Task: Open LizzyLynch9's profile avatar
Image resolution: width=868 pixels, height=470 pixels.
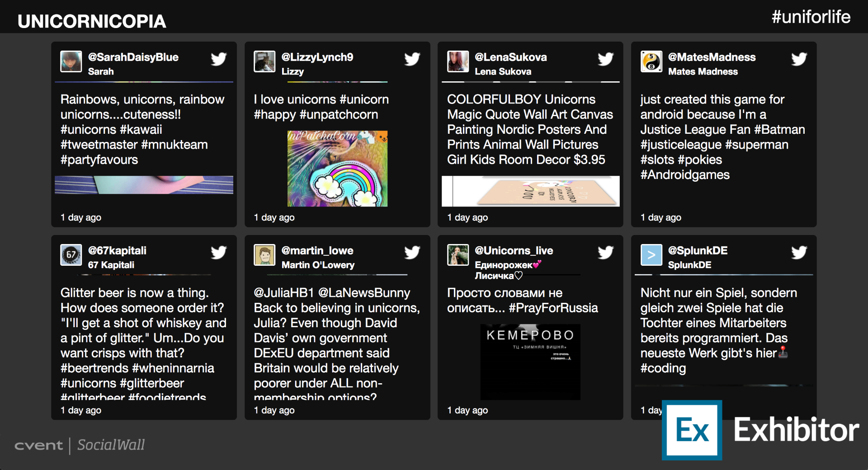Action: coord(264,61)
